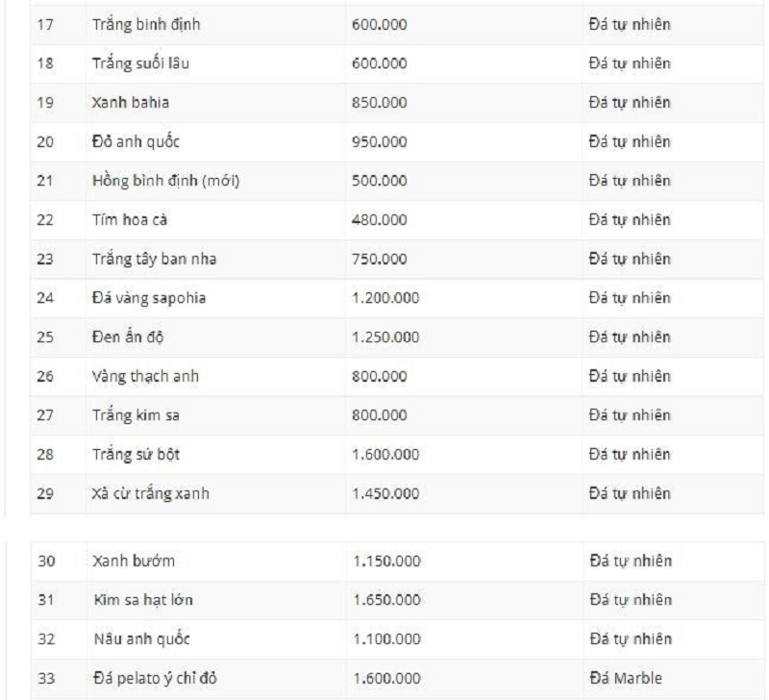
Task: Select row number 25 in the index column
Action: coord(45,337)
